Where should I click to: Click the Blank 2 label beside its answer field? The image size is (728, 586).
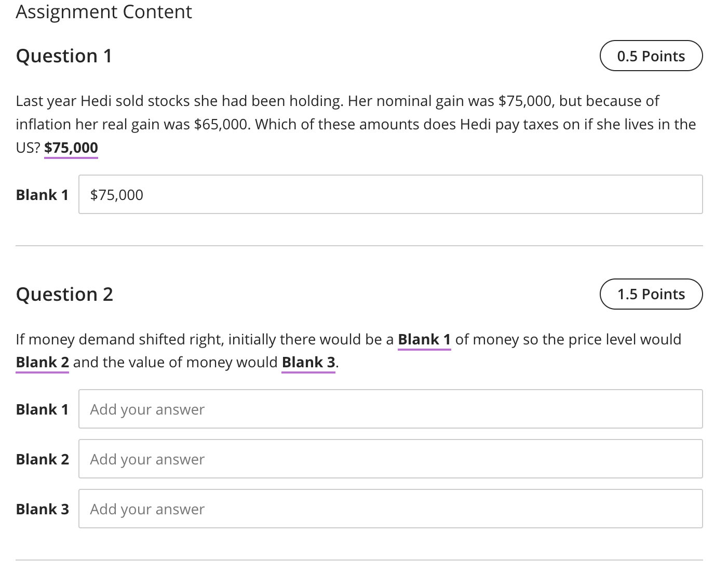point(43,459)
